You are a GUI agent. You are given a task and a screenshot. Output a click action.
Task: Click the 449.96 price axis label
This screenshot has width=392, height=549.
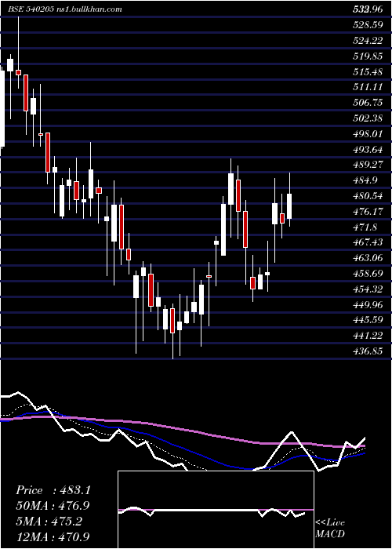click(x=368, y=304)
